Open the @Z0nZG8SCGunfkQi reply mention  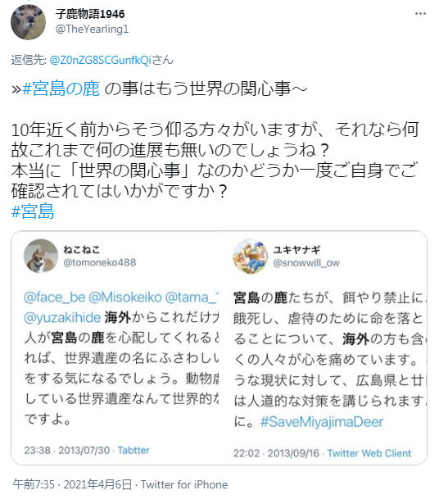101,60
